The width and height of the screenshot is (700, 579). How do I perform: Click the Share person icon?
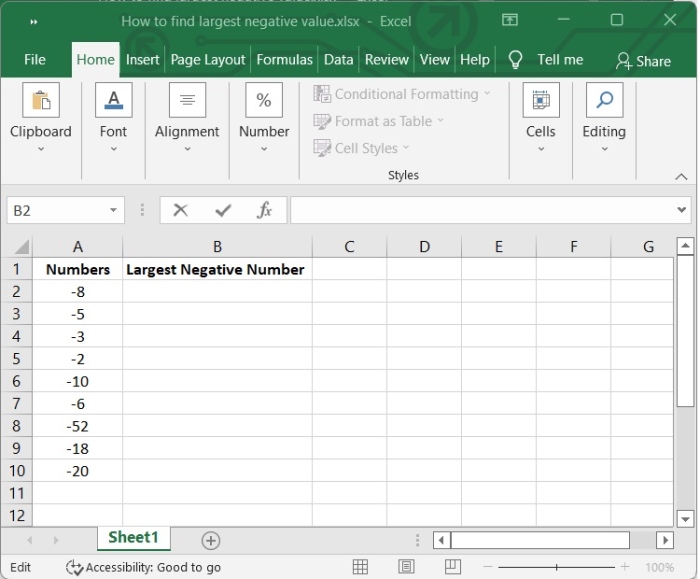click(624, 61)
